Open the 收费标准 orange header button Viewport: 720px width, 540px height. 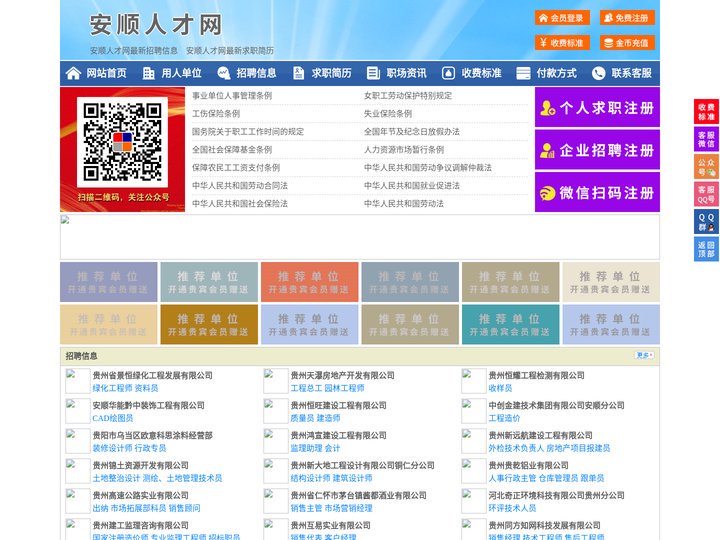click(562, 43)
